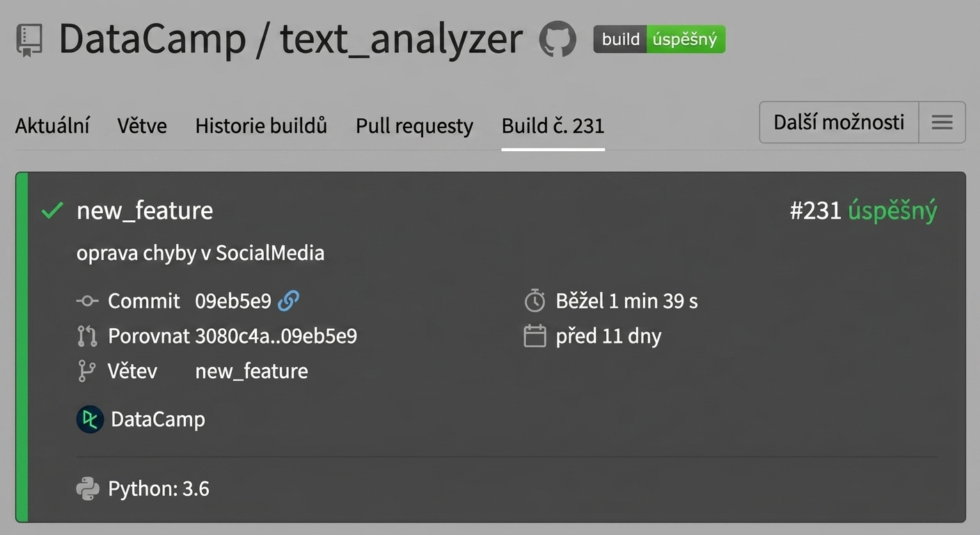Click the commit link chain icon
980x535 pixels.
click(288, 301)
